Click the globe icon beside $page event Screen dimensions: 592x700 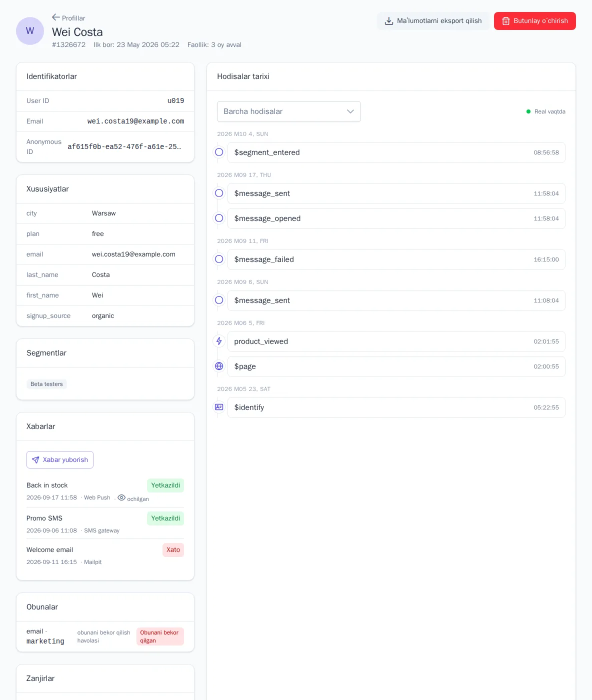click(x=219, y=366)
